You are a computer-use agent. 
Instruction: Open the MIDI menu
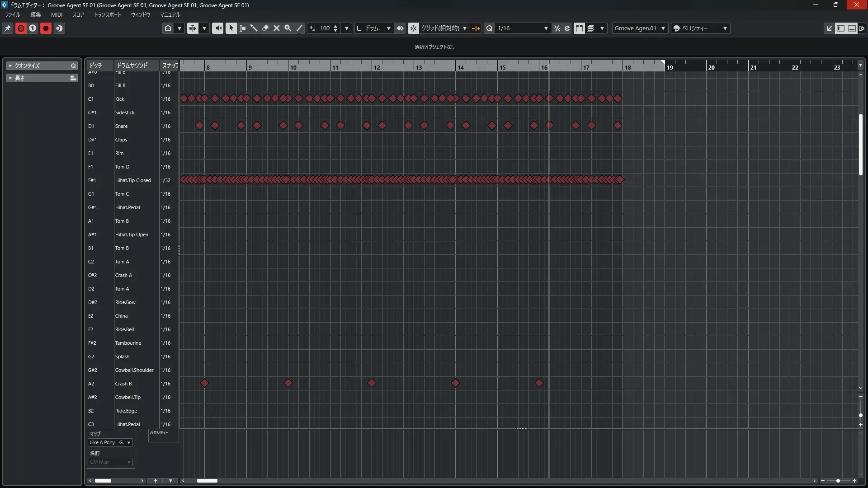point(57,14)
